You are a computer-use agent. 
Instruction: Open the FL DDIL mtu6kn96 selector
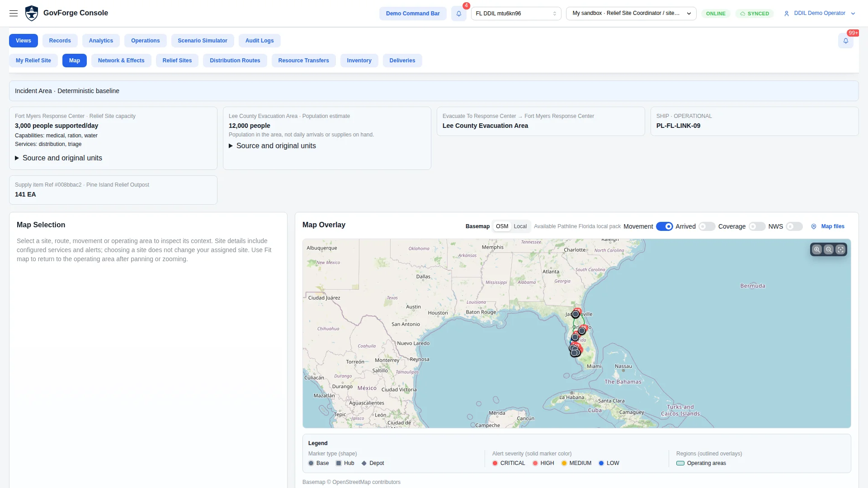click(x=516, y=14)
